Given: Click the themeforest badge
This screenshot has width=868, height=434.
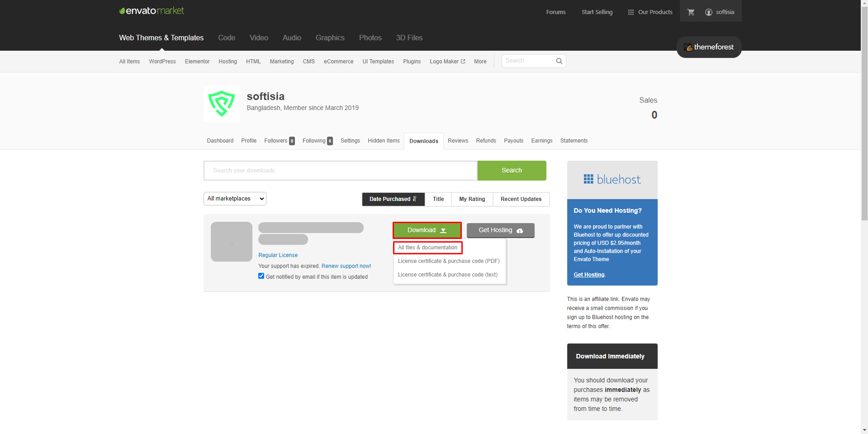Looking at the screenshot, I should tap(708, 47).
